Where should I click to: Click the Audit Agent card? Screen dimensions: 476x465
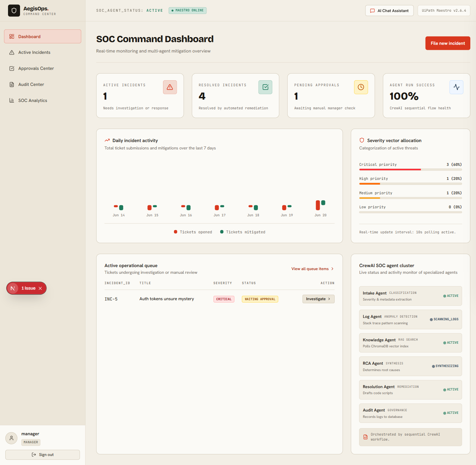click(411, 413)
